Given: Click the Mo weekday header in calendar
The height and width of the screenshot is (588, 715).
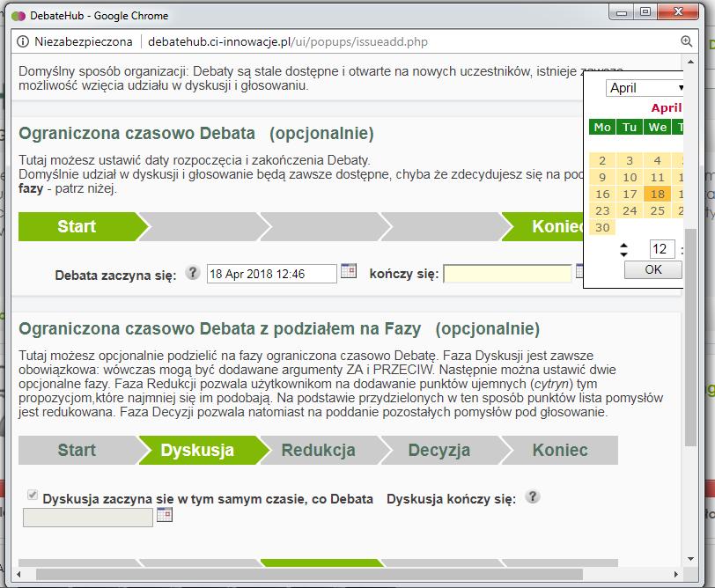Looking at the screenshot, I should click(x=602, y=127).
